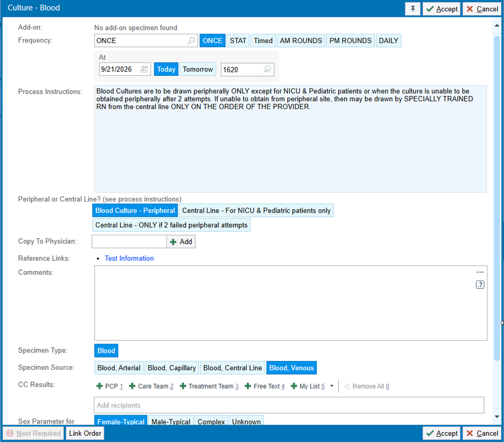Click the Add recipients field
The height and width of the screenshot is (443, 504).
pyautogui.click(x=289, y=406)
